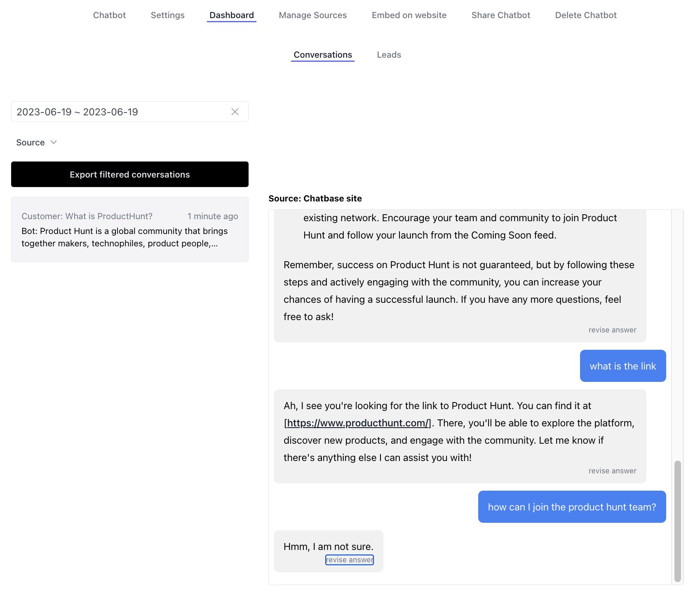Open the Settings page
The height and width of the screenshot is (592, 700).
tap(167, 15)
